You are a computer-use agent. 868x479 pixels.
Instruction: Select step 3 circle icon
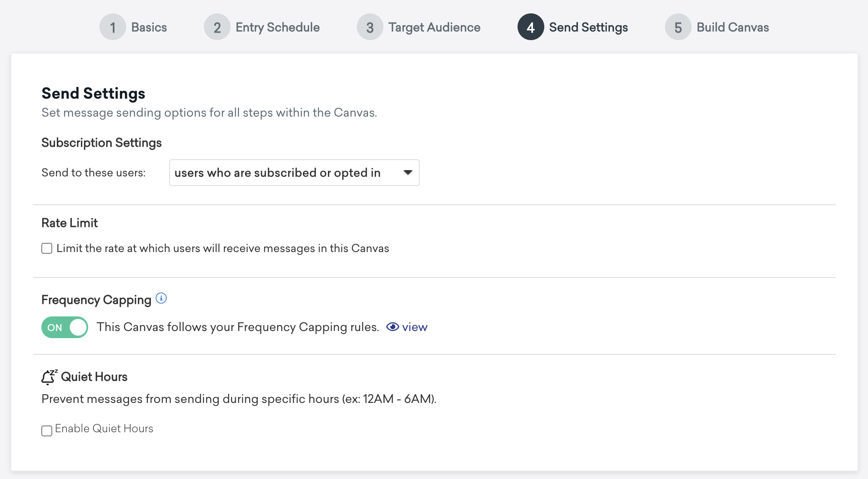(370, 27)
